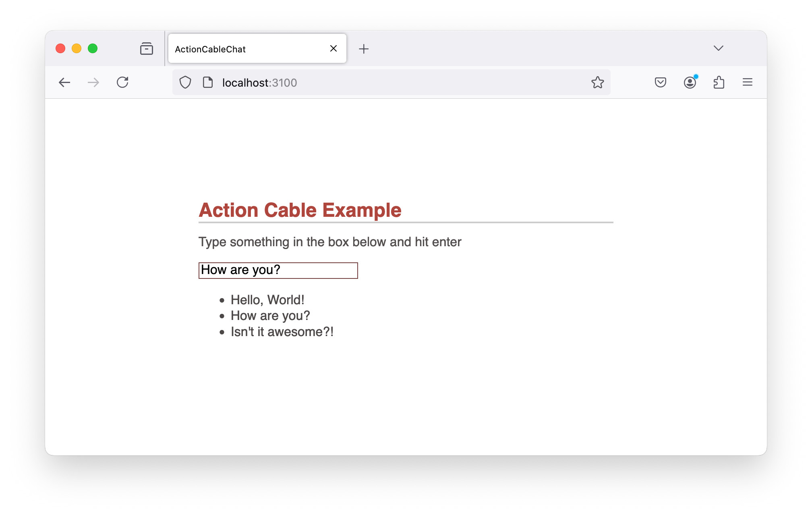The image size is (812, 515).
Task: Save the page to Pocket
Action: pyautogui.click(x=660, y=82)
